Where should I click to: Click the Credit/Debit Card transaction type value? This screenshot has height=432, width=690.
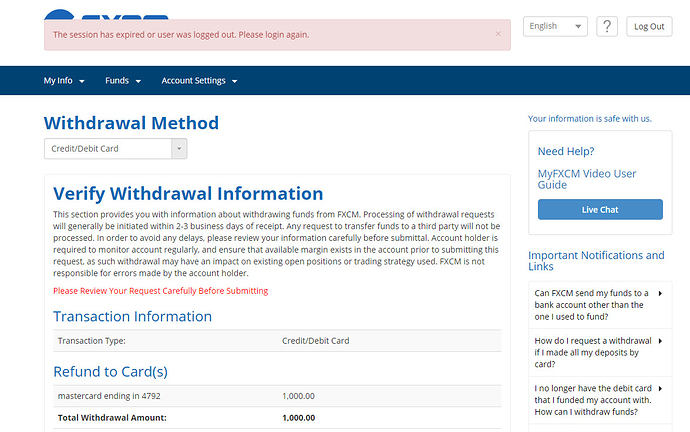tap(316, 341)
